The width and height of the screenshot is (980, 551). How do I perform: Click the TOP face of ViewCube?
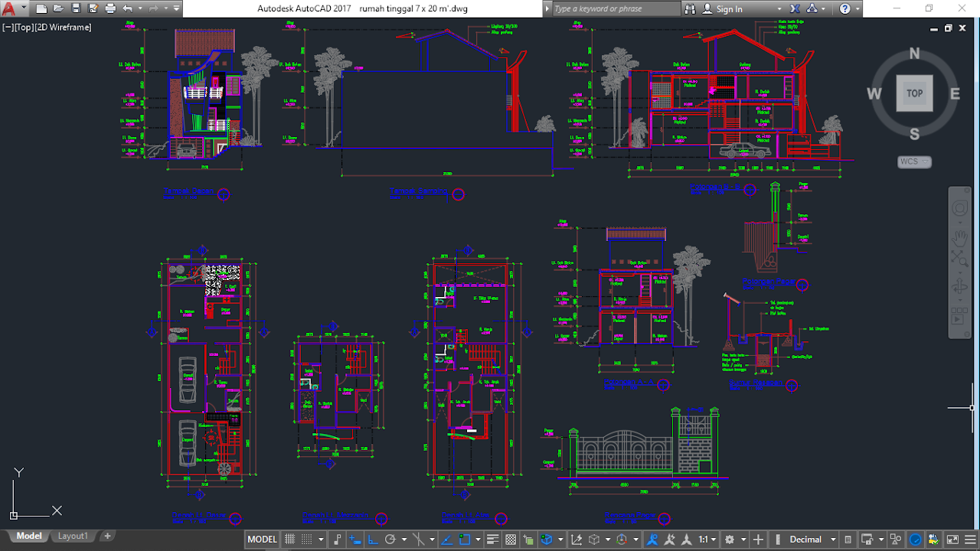[914, 93]
